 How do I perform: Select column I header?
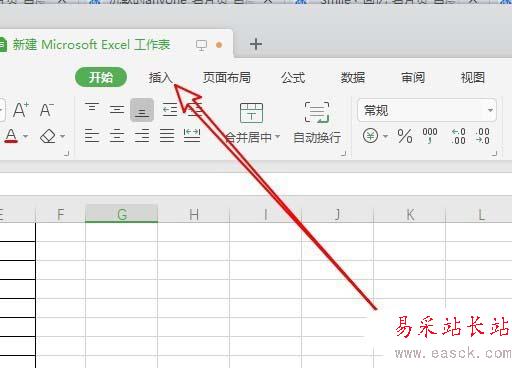(266, 214)
